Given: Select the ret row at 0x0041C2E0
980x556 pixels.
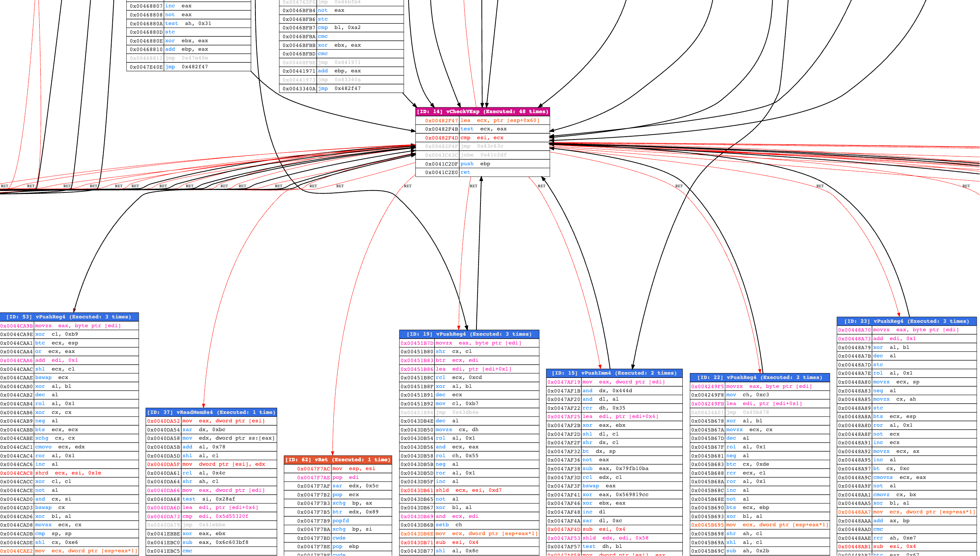Looking at the screenshot, I should click(x=482, y=172).
